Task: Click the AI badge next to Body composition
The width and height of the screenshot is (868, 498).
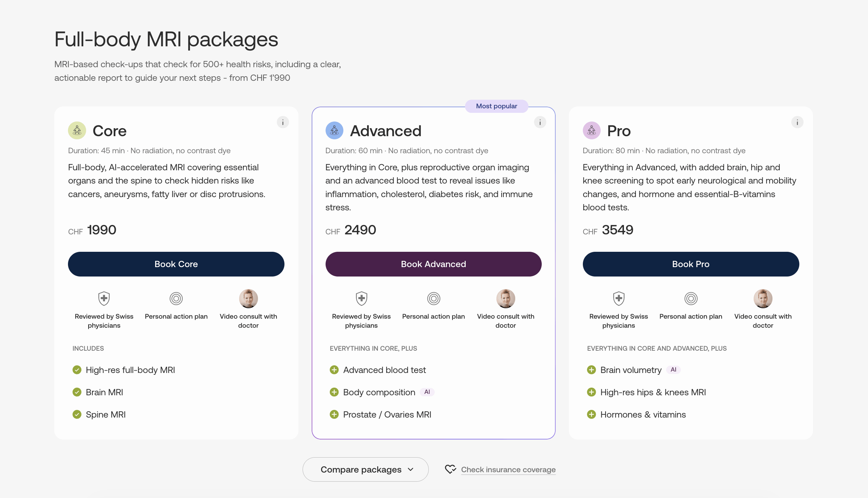Action: 427,392
